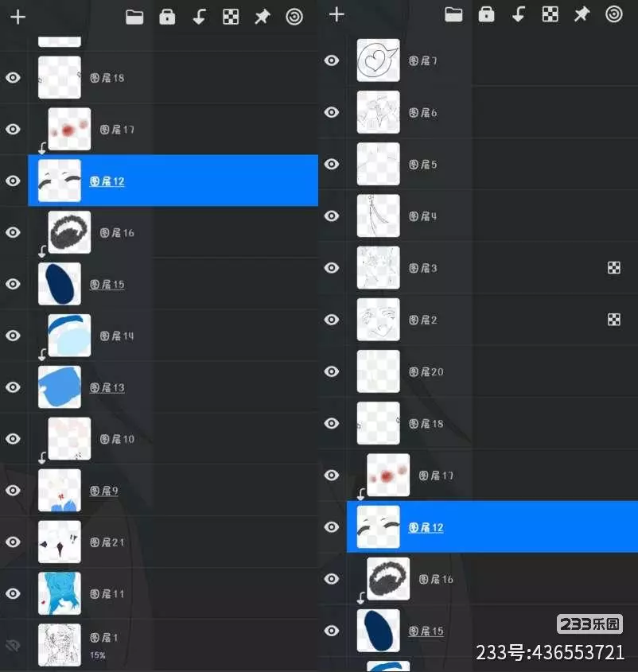
Task: Click clipping arrow beside right panel 图层17
Action: (x=361, y=494)
